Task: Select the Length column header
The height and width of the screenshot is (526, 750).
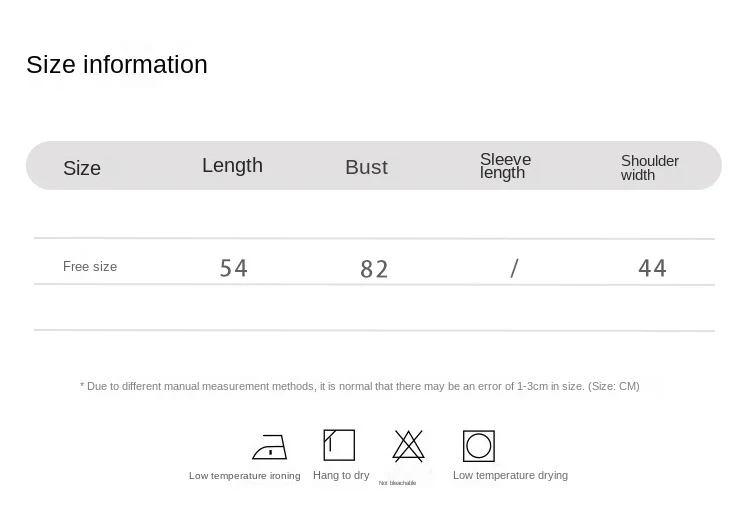Action: (232, 166)
